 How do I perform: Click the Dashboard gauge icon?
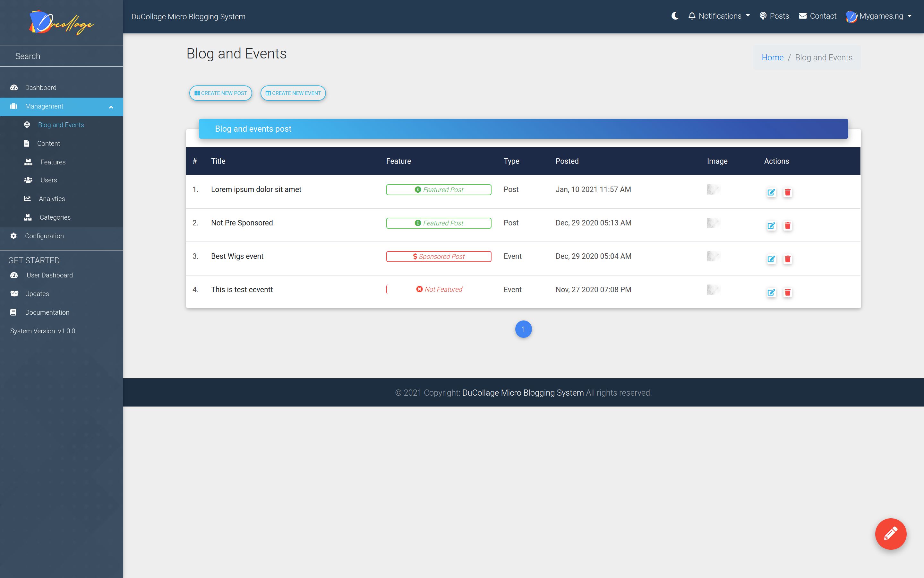pyautogui.click(x=14, y=88)
